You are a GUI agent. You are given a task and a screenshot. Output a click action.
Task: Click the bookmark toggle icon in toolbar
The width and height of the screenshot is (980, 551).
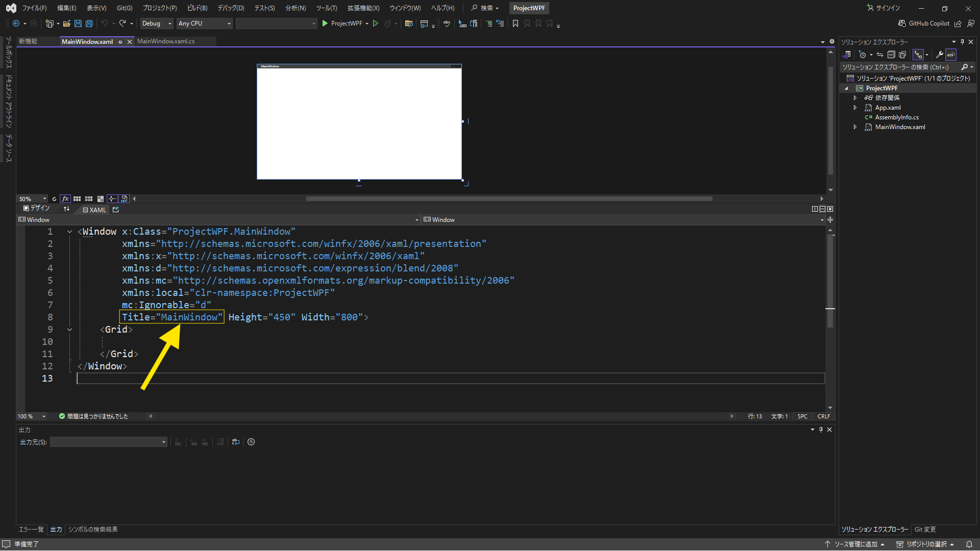[516, 23]
